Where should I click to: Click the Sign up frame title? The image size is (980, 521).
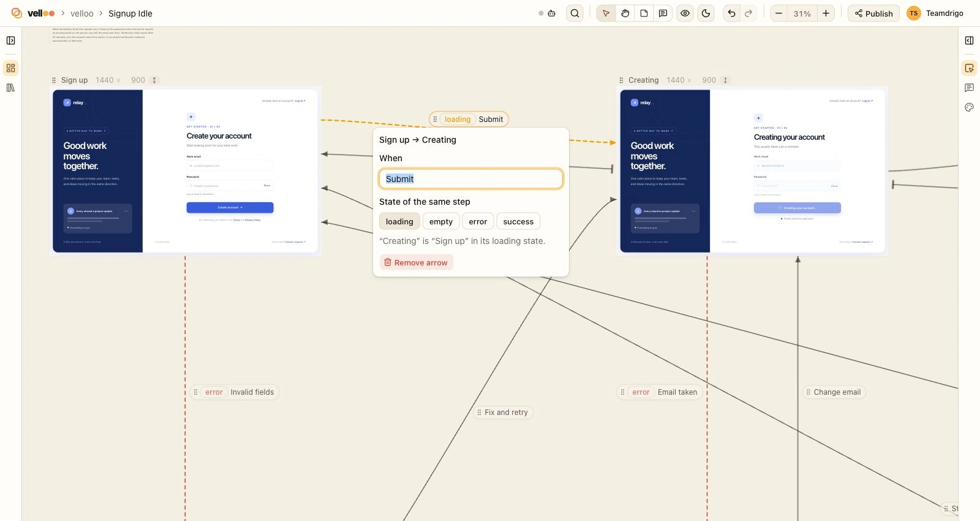click(74, 80)
